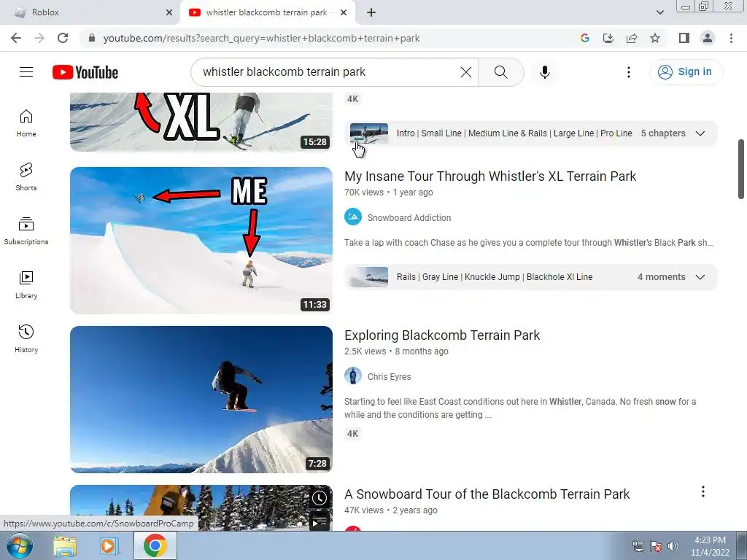The width and height of the screenshot is (747, 560).
Task: Start voice search with the microphone
Action: click(544, 72)
